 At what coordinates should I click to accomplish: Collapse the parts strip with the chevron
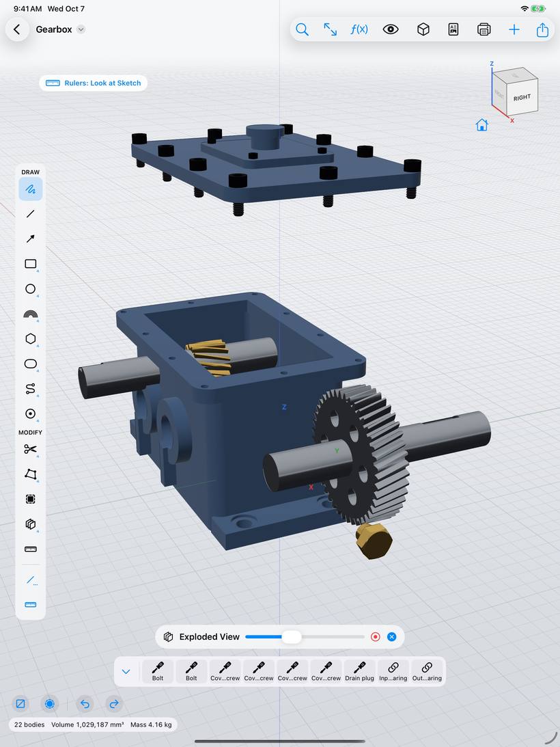pyautogui.click(x=126, y=672)
